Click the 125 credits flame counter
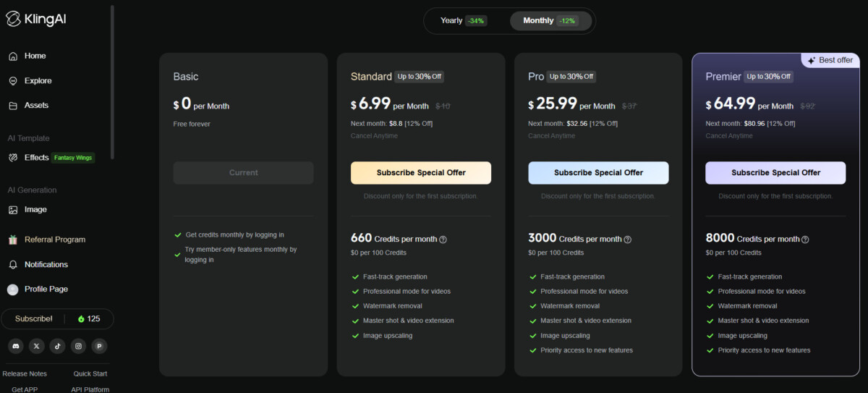868x393 pixels. point(89,318)
